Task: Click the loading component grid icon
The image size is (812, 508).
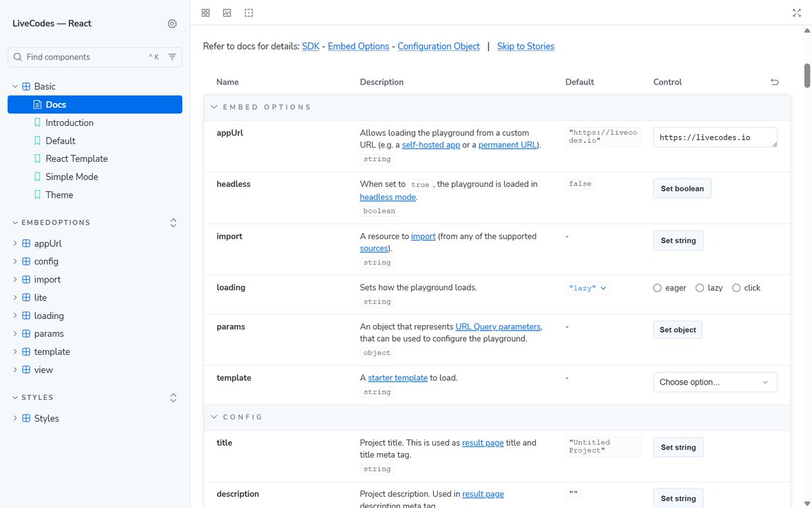Action: pos(26,316)
